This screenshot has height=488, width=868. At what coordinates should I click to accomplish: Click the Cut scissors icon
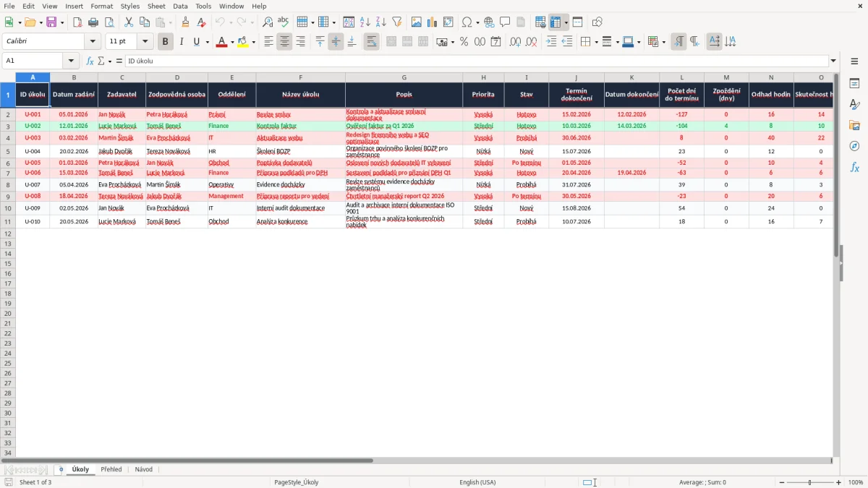click(x=129, y=22)
